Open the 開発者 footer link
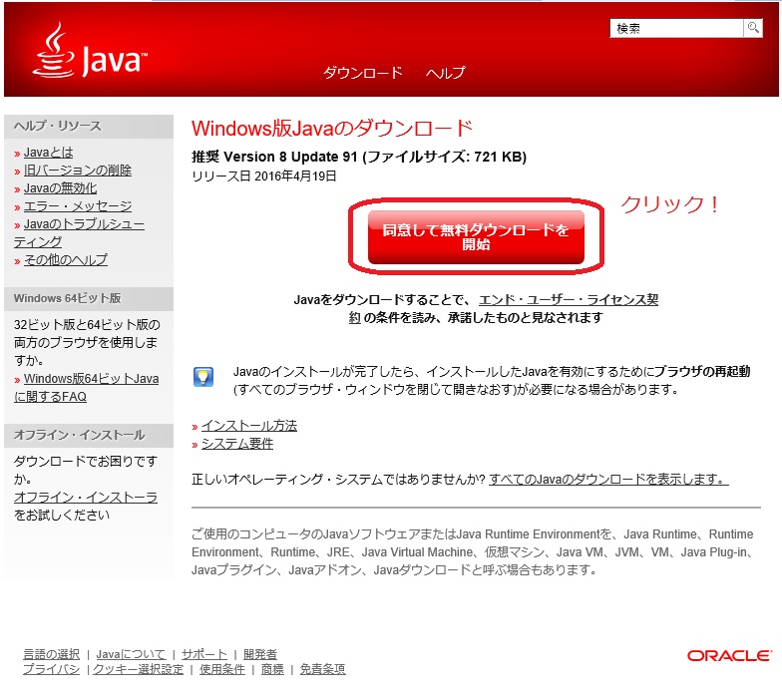Viewport: 782px width, 700px height. [259, 654]
